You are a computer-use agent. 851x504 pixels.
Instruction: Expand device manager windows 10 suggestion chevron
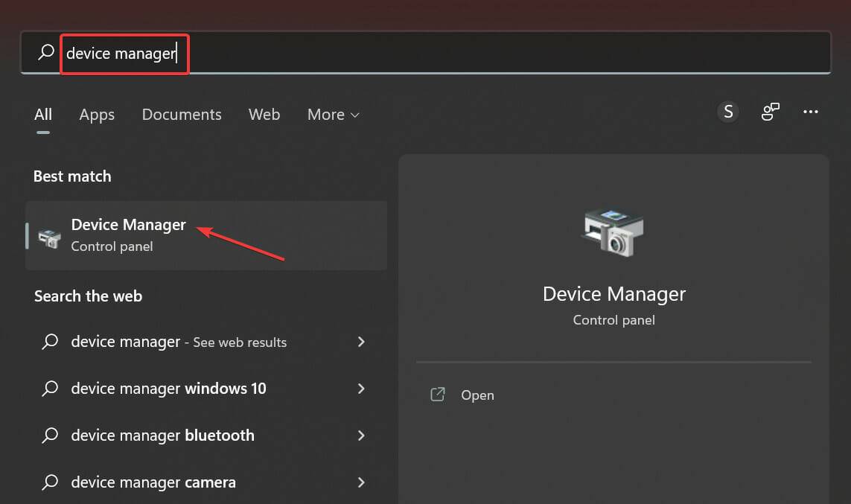coord(361,388)
